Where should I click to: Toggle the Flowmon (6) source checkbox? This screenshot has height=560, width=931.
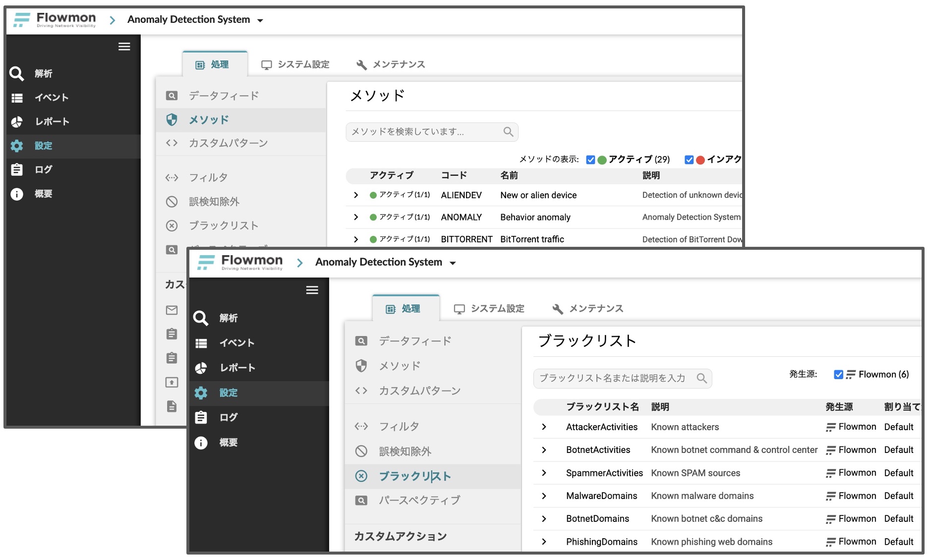(x=838, y=375)
